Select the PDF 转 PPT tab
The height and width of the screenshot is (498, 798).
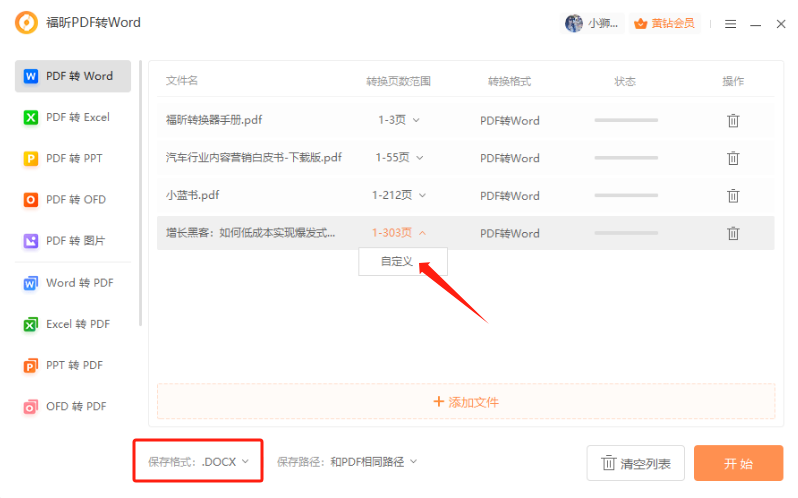72,158
